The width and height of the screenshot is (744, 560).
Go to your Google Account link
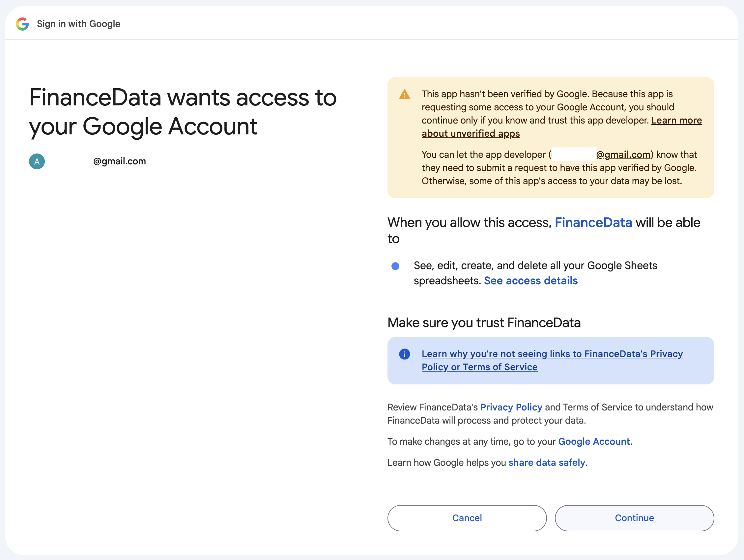tap(594, 441)
